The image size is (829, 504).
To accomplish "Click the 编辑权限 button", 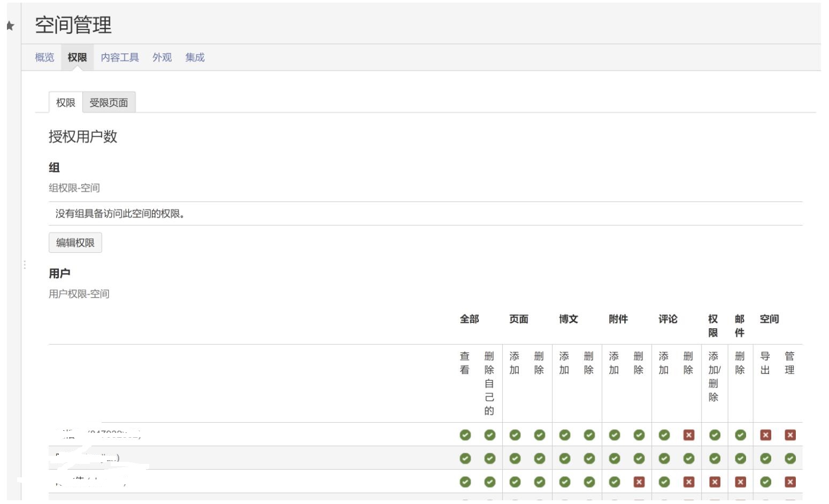I will (x=75, y=243).
